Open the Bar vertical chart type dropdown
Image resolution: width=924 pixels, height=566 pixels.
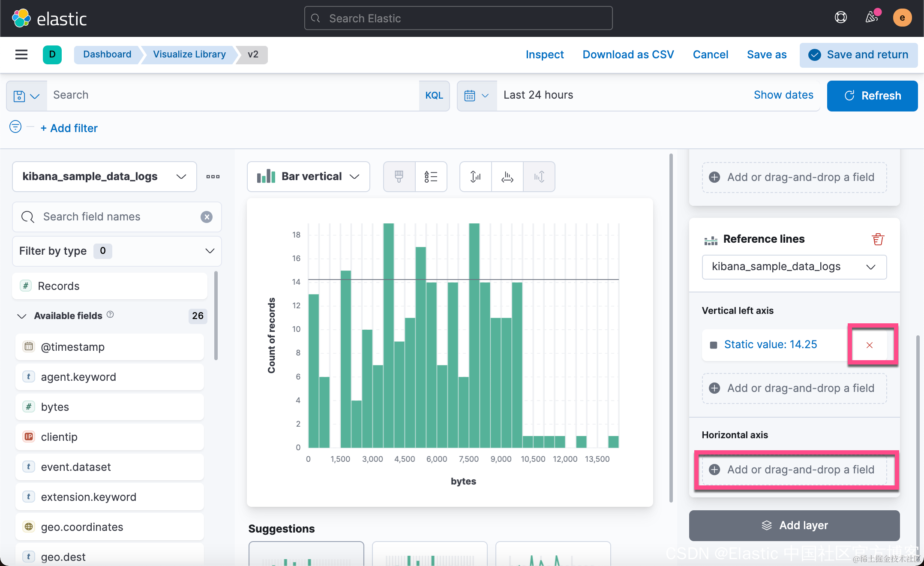[308, 177]
